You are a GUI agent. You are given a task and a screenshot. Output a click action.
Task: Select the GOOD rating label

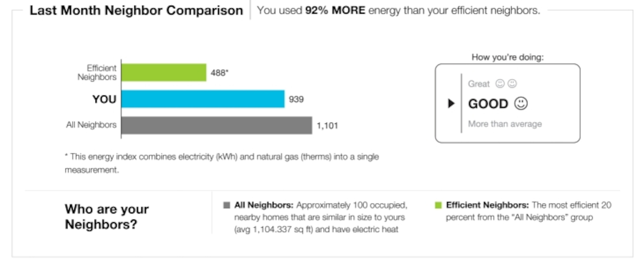(488, 104)
